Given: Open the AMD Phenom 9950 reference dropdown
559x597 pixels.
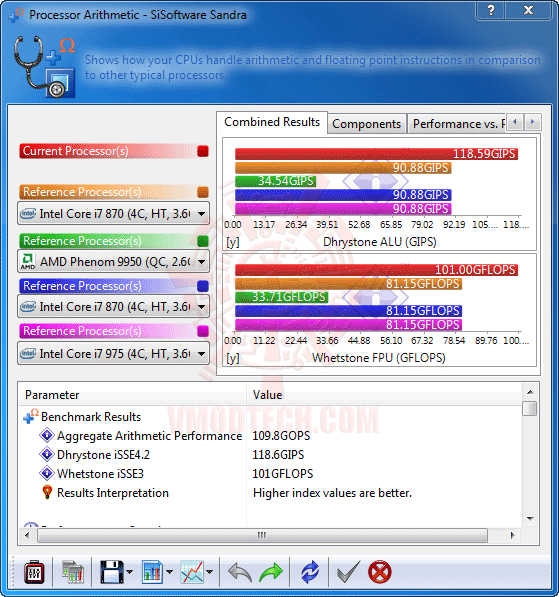Looking at the screenshot, I should (x=113, y=262).
